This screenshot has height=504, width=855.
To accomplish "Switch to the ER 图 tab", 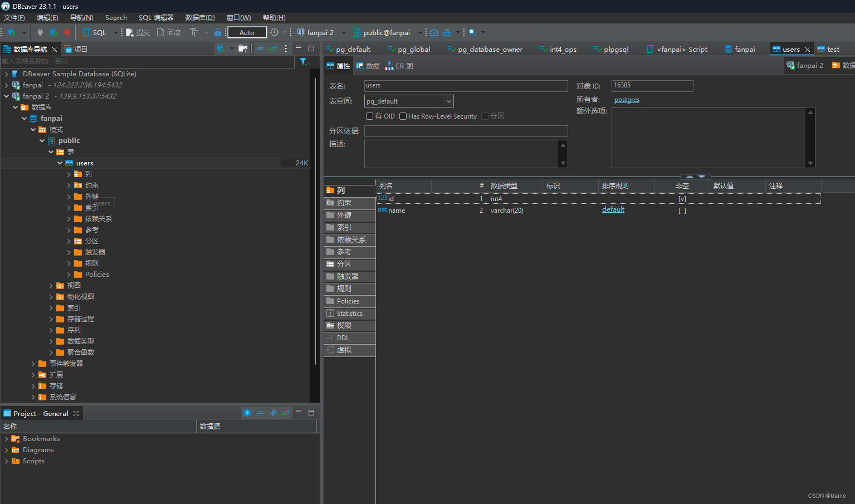I will coord(399,66).
